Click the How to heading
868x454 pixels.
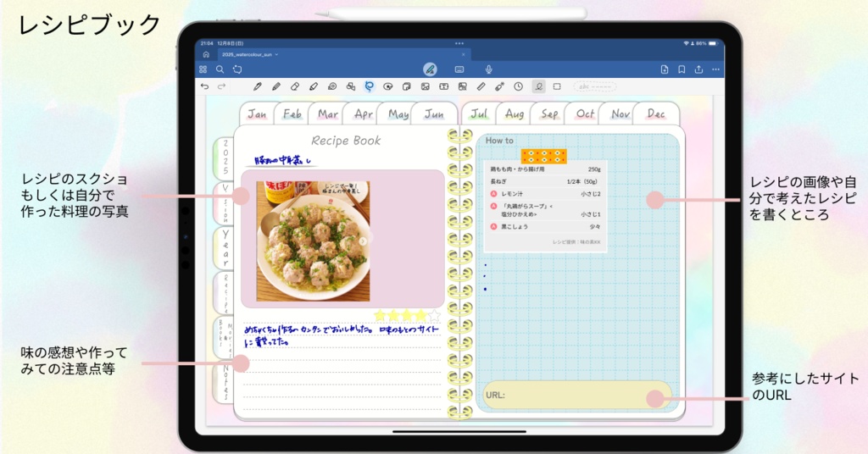coord(499,141)
